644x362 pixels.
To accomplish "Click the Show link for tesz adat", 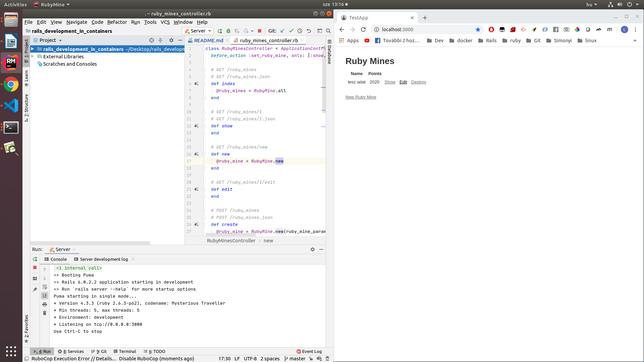I will (x=390, y=82).
